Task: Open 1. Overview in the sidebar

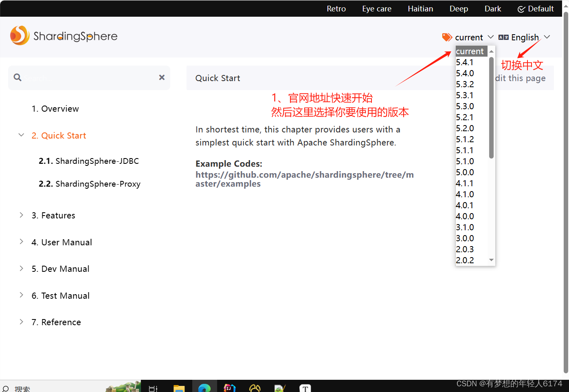Action: (x=55, y=109)
